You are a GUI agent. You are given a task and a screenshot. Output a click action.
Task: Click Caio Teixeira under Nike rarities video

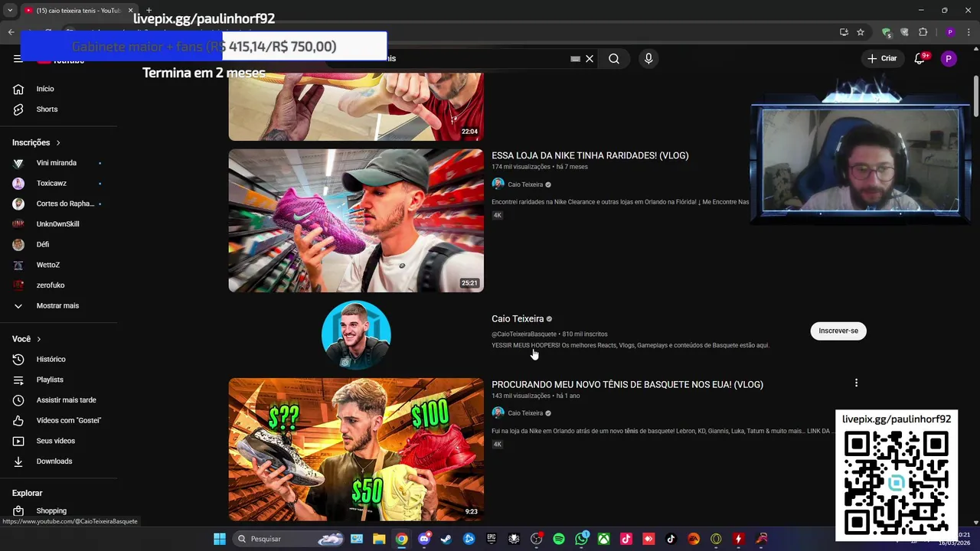pyautogui.click(x=525, y=184)
